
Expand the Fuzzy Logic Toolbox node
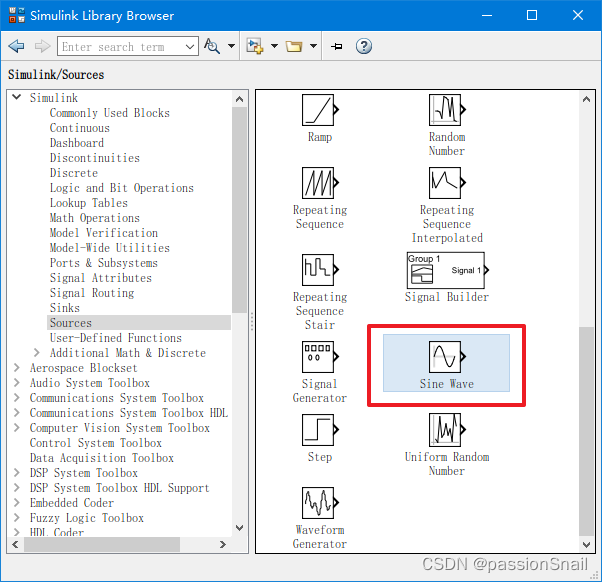point(17,517)
